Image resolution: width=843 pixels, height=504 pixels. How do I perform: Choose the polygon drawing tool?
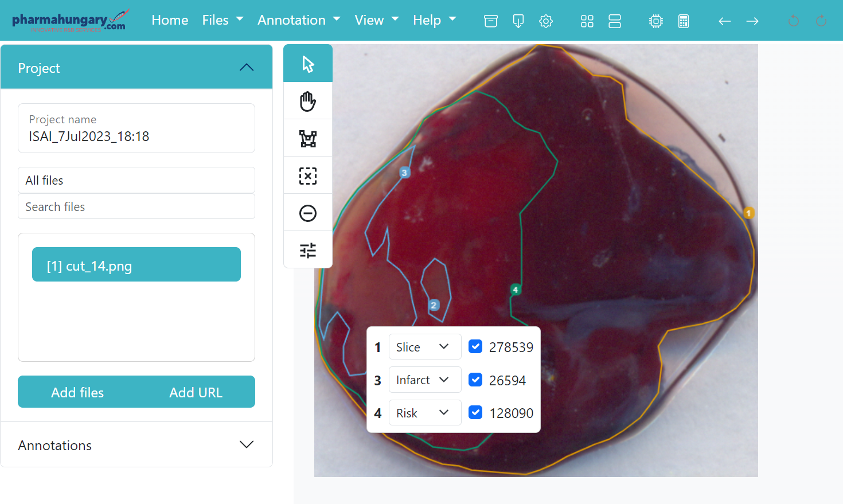(x=308, y=139)
